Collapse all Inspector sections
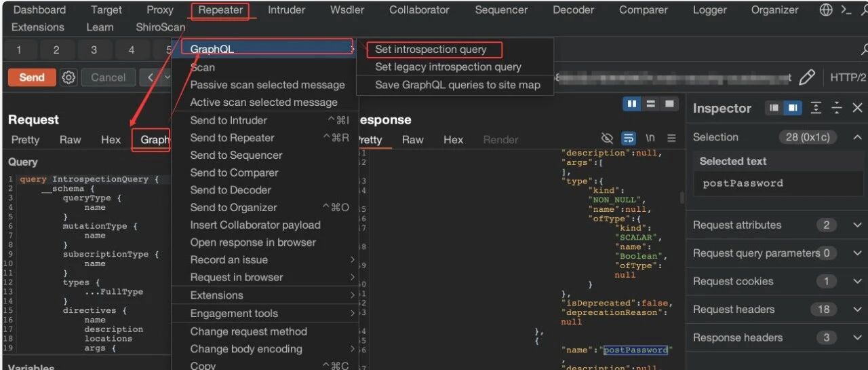The width and height of the screenshot is (868, 370). tap(837, 108)
